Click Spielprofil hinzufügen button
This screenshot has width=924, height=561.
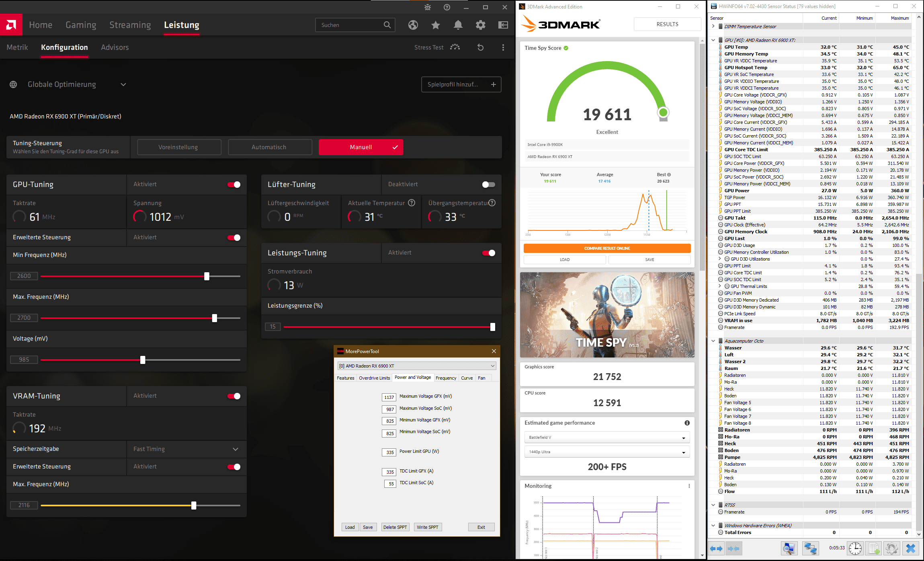[x=461, y=84]
